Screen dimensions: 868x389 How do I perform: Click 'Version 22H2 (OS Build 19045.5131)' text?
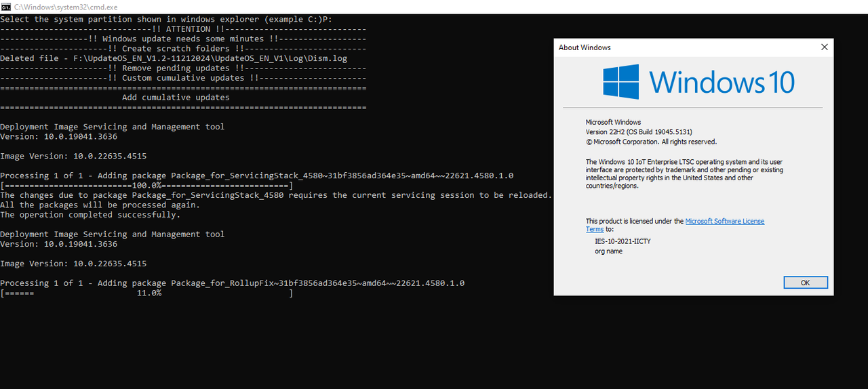click(639, 131)
